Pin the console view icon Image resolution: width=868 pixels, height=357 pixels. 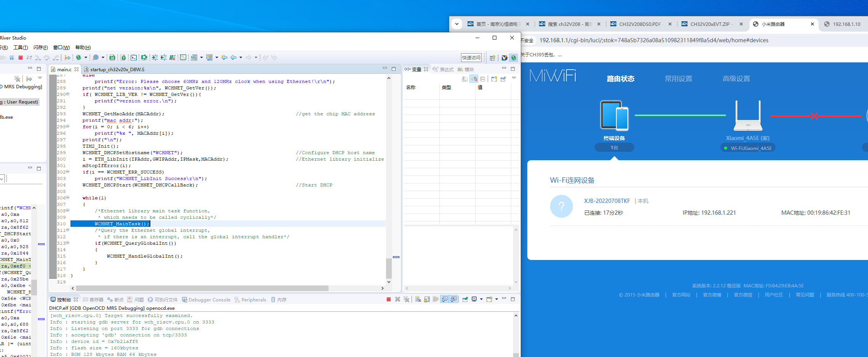(x=465, y=299)
